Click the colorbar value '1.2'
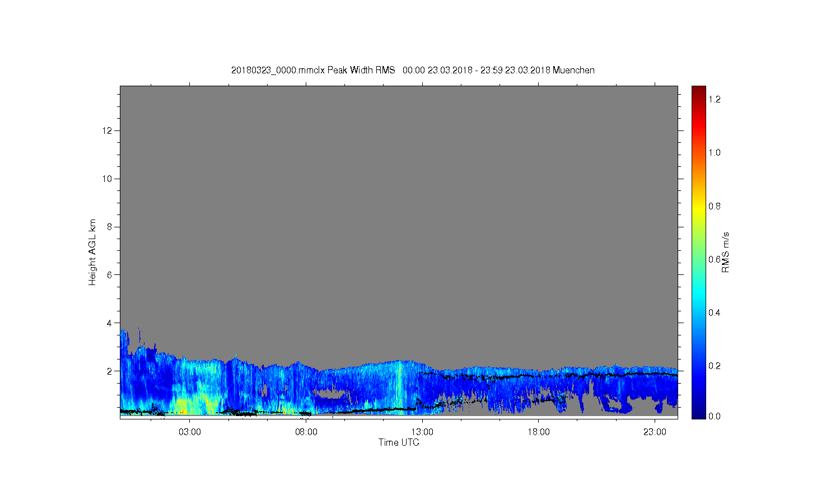Screen dimensions: 840x504 click(715, 99)
